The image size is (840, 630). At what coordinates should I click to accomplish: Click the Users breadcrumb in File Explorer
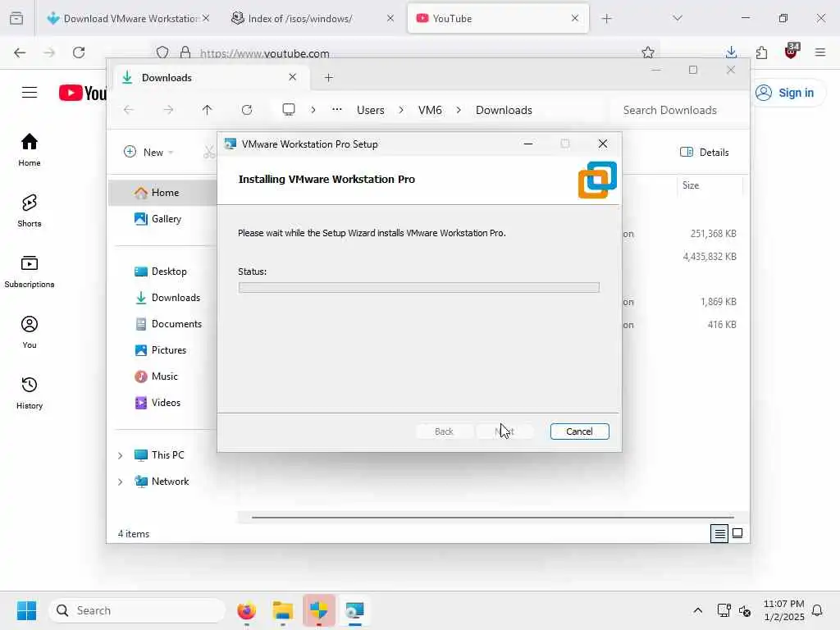371,110
